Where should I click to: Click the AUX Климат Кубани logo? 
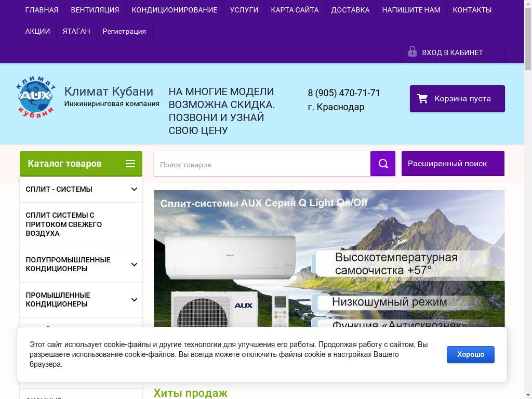[x=34, y=97]
